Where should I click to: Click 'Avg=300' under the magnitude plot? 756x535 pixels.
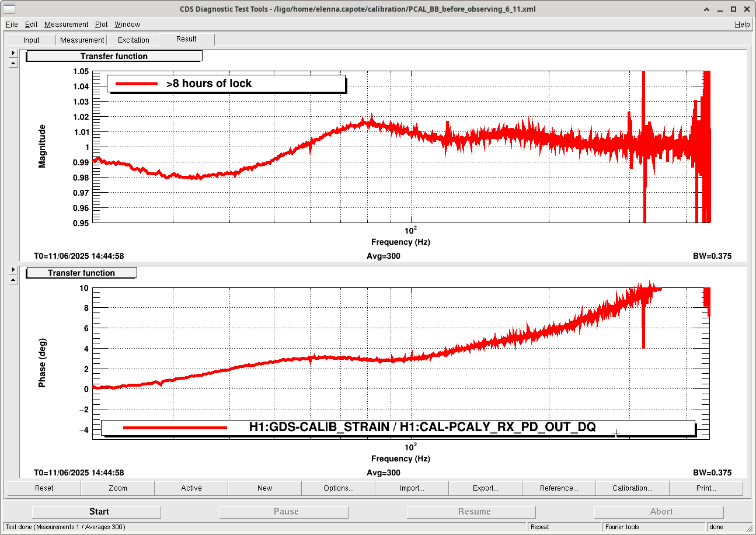pyautogui.click(x=384, y=256)
